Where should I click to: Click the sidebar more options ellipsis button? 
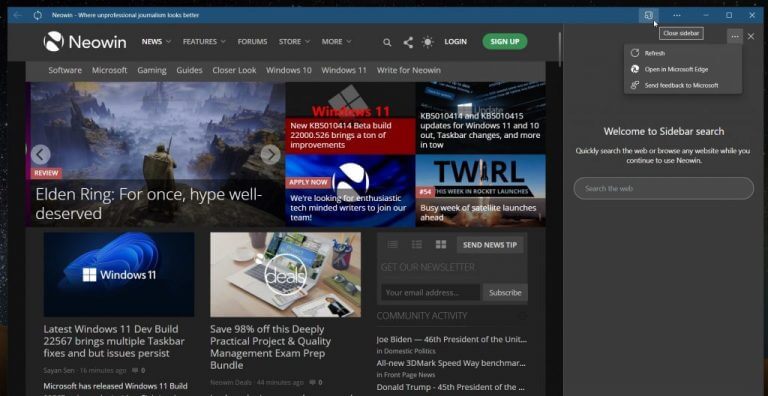click(734, 36)
